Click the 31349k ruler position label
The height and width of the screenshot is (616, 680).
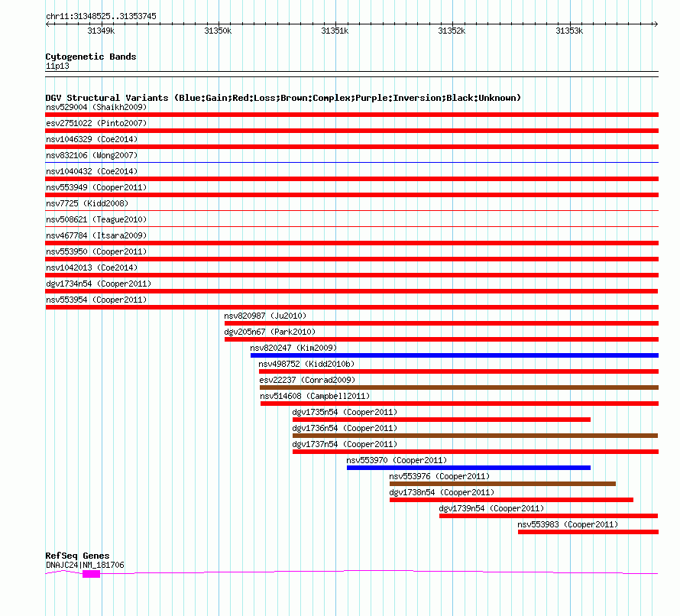click(101, 31)
